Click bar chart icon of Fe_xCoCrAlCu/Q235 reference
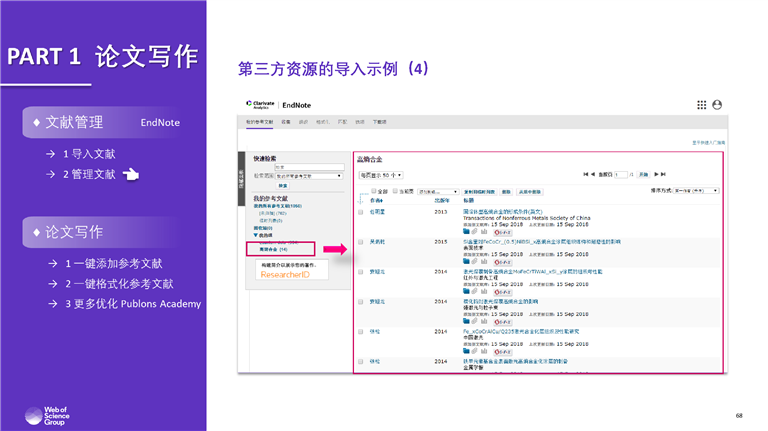This screenshot has width=768, height=431. pos(484,351)
